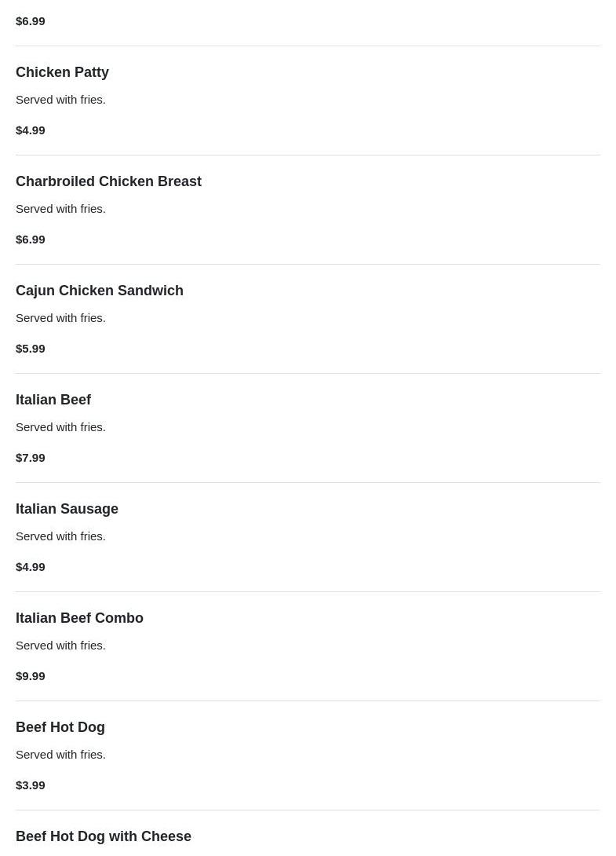
Task: Select Charbroiled Chicken Breast item
Action: [108, 181]
